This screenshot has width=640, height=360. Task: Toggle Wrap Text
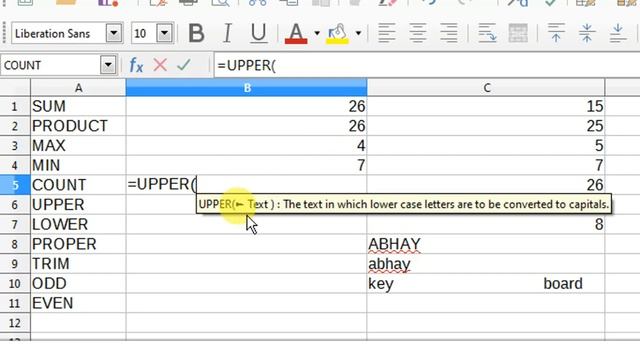click(x=487, y=33)
